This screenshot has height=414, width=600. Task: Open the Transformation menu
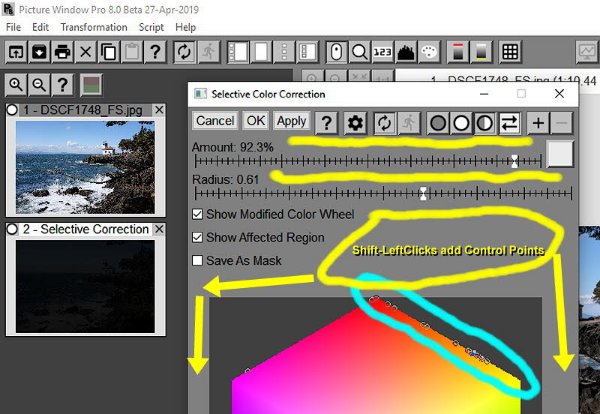pyautogui.click(x=94, y=27)
